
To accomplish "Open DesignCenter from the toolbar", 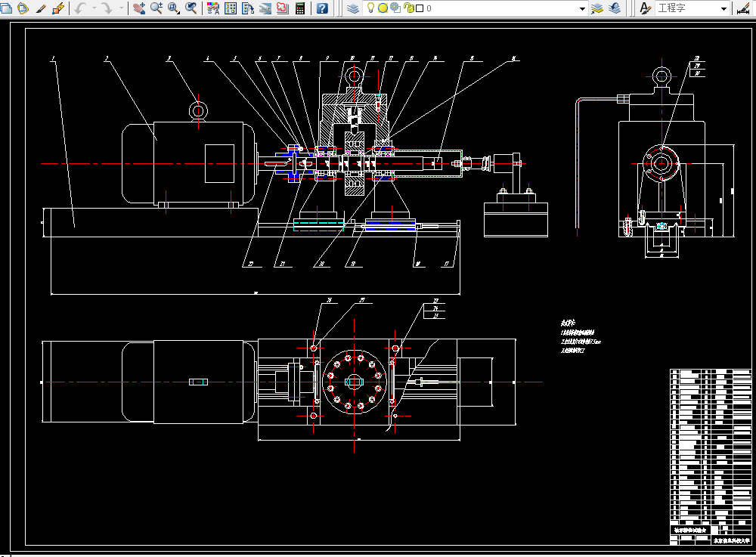I will [230, 8].
